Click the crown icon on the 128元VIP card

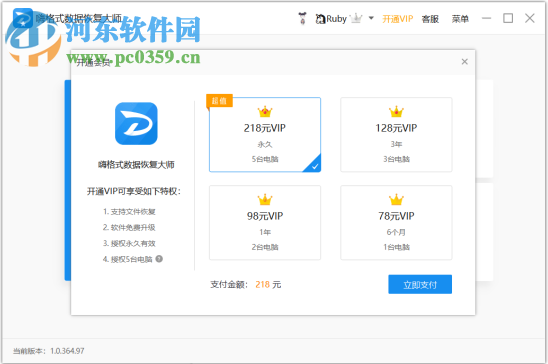coord(396,112)
